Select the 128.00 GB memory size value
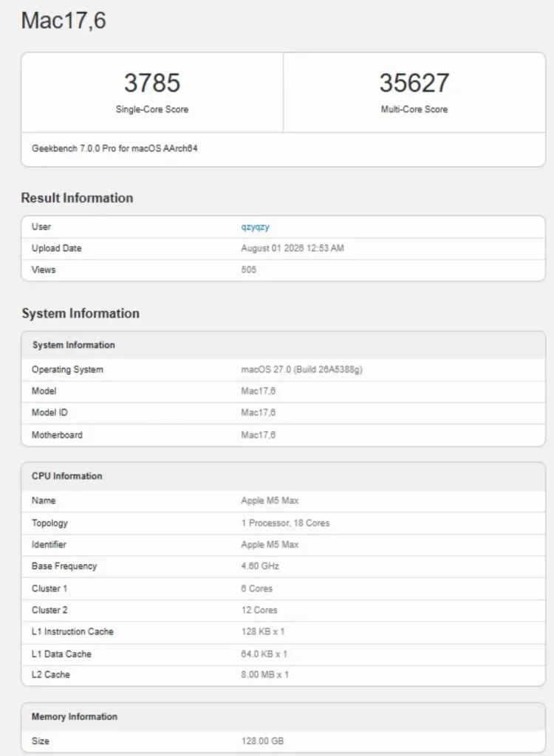The width and height of the screenshot is (554, 756). [x=262, y=741]
